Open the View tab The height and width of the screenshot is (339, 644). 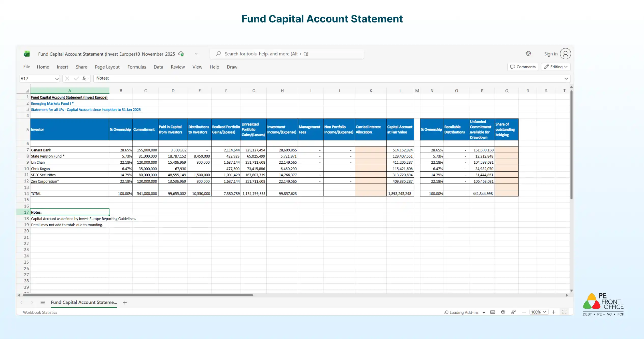(197, 67)
